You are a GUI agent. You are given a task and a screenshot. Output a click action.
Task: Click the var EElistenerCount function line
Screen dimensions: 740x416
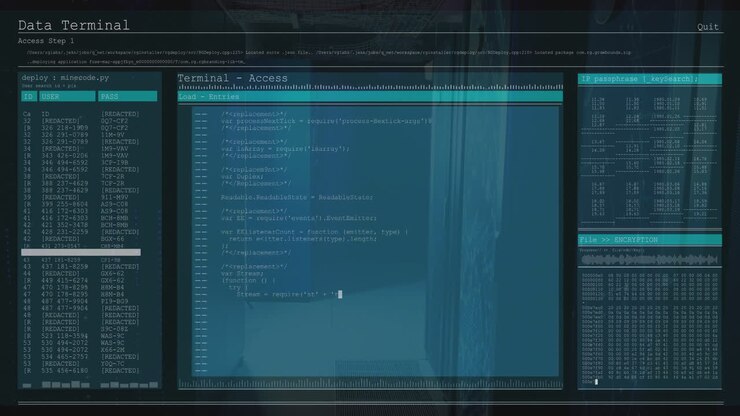click(314, 232)
